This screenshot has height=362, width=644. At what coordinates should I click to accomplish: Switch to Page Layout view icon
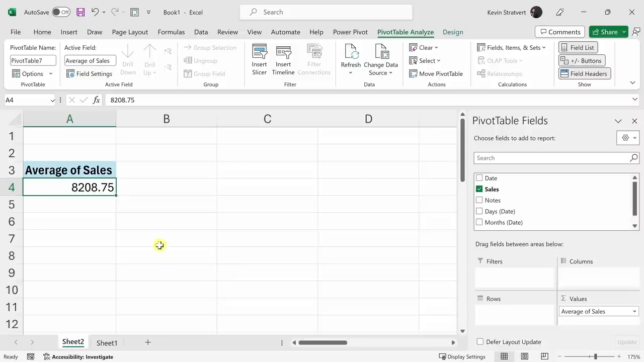pyautogui.click(x=524, y=356)
